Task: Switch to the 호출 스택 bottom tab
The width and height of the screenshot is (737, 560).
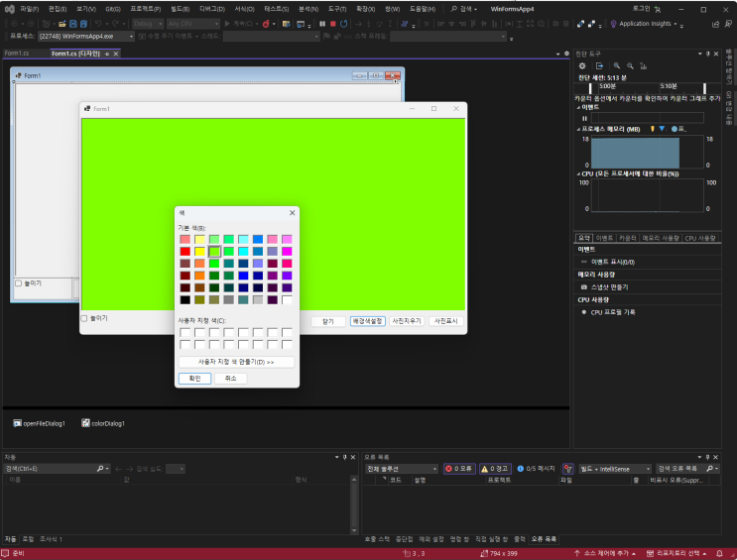Action: (377, 539)
